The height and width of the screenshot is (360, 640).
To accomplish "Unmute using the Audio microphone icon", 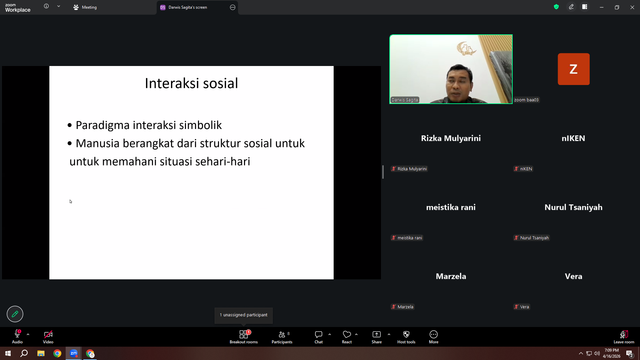I will 17,334.
